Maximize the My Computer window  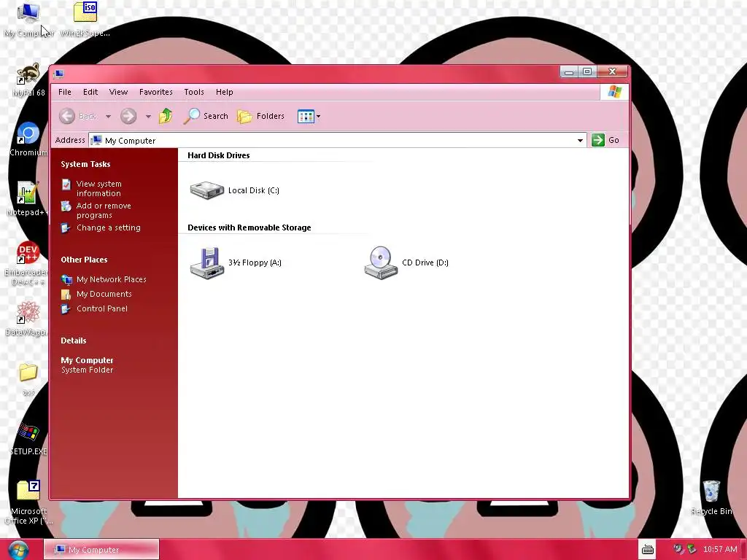tap(587, 72)
